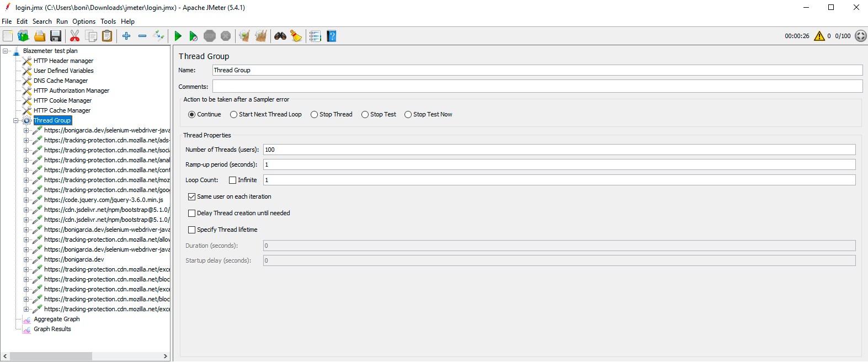868x362 pixels.
Task: Click the Save test plan floppy icon
Action: click(56, 36)
